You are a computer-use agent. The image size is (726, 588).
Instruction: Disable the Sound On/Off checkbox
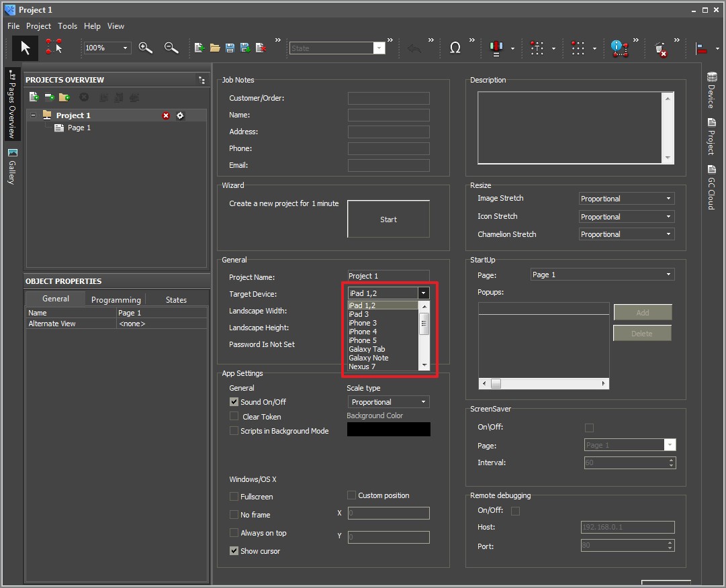point(234,401)
